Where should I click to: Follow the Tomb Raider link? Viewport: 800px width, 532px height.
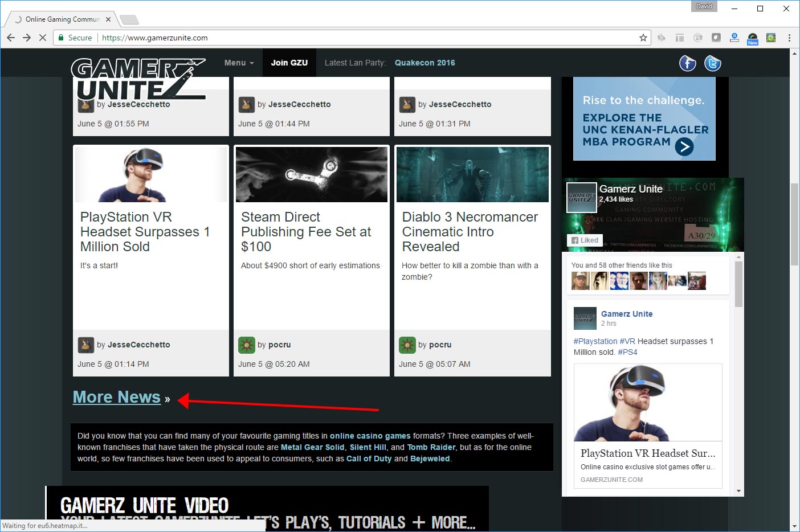(431, 447)
